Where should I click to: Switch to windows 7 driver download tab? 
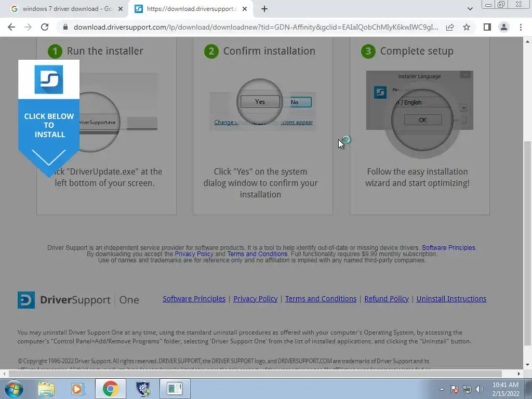[67, 9]
